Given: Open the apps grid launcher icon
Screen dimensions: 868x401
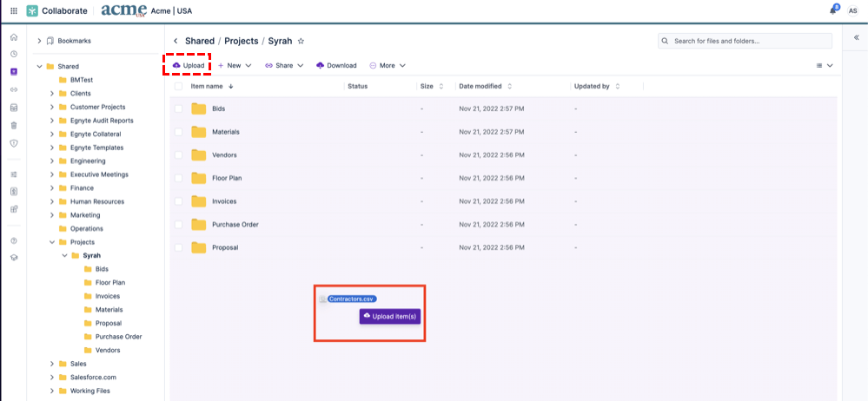Looking at the screenshot, I should coord(13,10).
